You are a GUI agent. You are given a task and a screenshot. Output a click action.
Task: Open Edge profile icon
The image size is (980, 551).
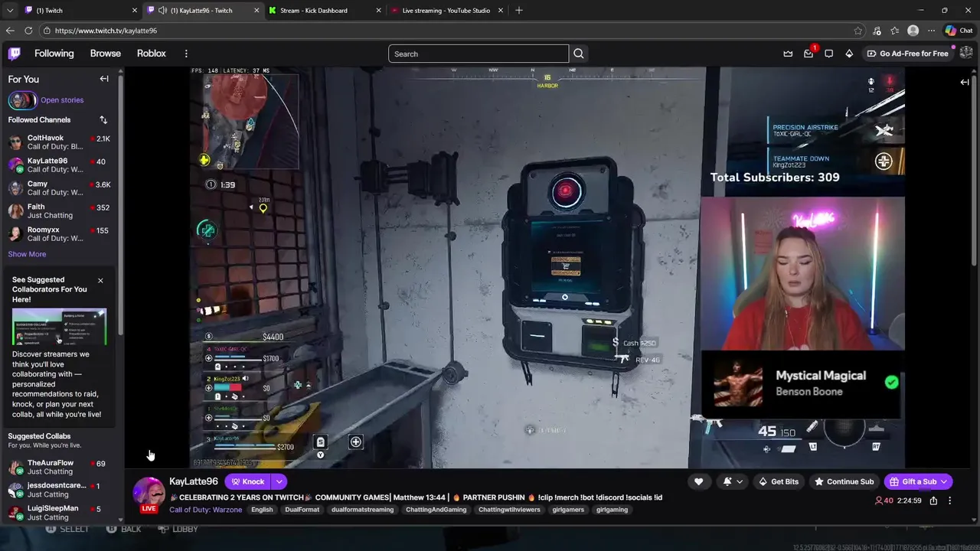tap(913, 31)
